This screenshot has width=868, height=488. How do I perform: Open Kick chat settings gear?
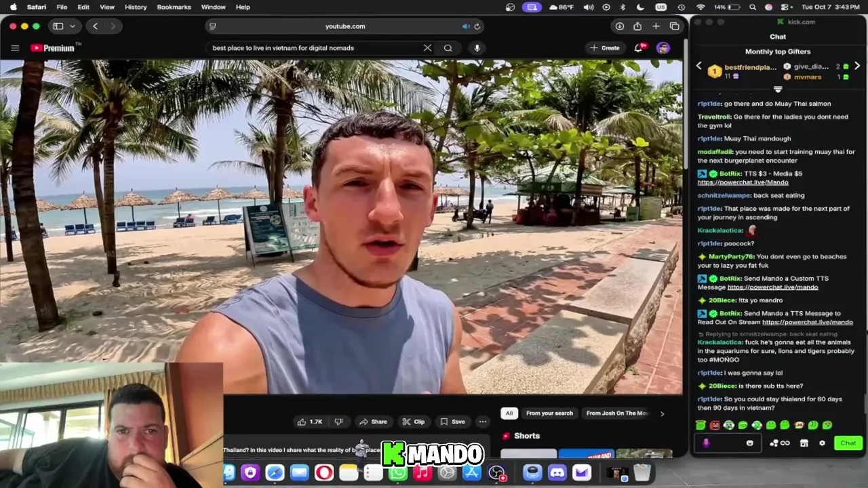[822, 443]
